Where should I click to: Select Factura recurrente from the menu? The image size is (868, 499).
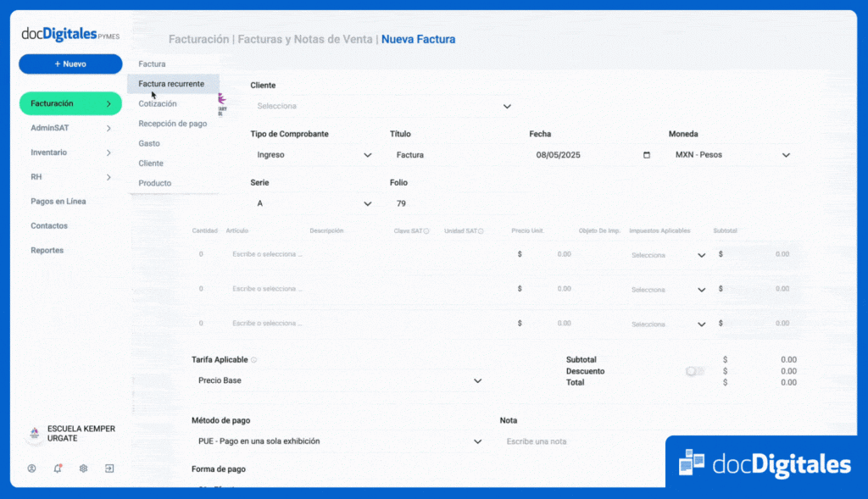(x=173, y=84)
